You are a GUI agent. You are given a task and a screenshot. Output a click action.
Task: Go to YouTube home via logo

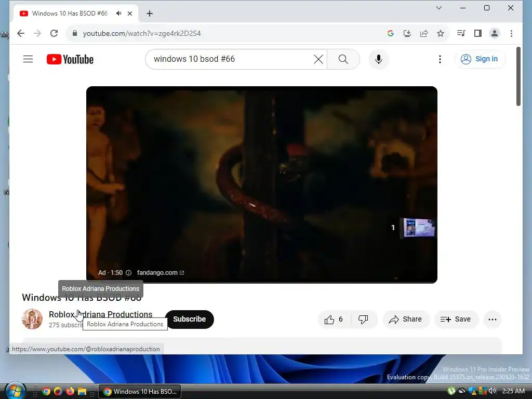tap(70, 59)
